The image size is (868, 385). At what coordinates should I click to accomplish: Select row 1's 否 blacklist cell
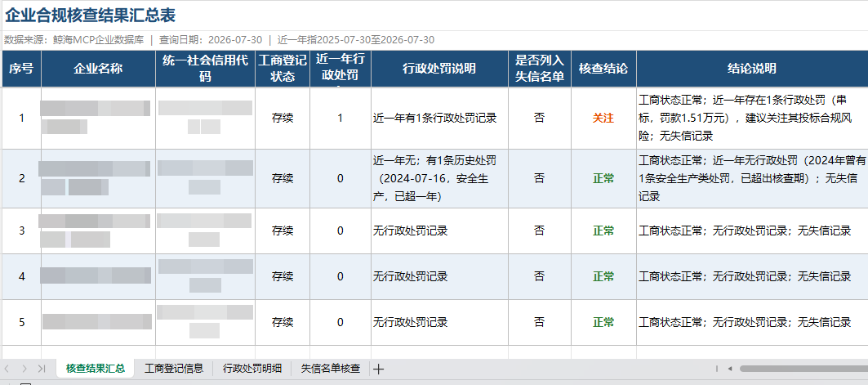tap(540, 118)
